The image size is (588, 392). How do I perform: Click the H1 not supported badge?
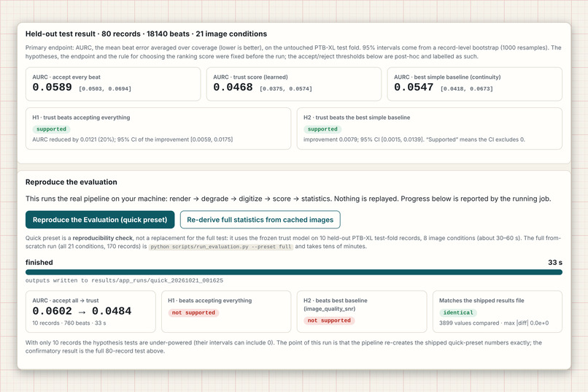point(193,312)
